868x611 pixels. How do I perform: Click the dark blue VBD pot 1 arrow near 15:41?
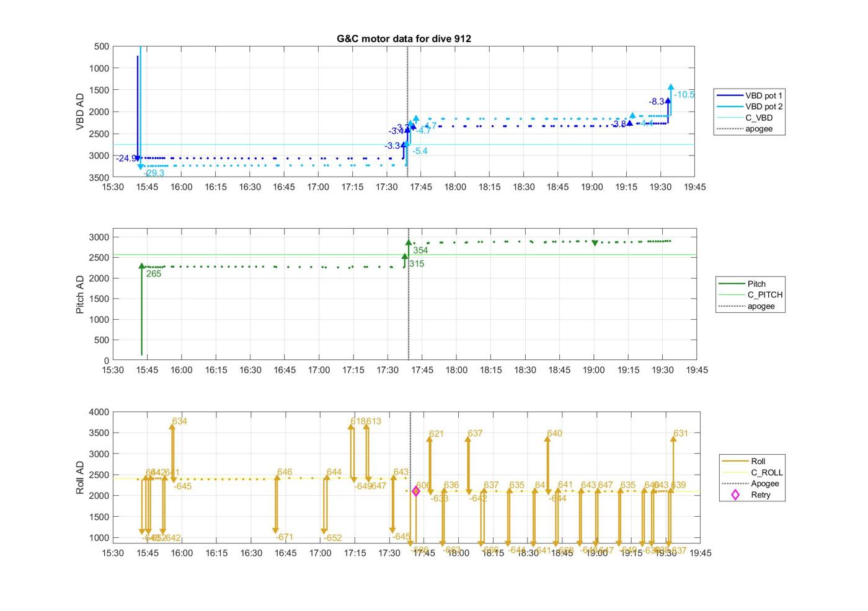[138, 108]
